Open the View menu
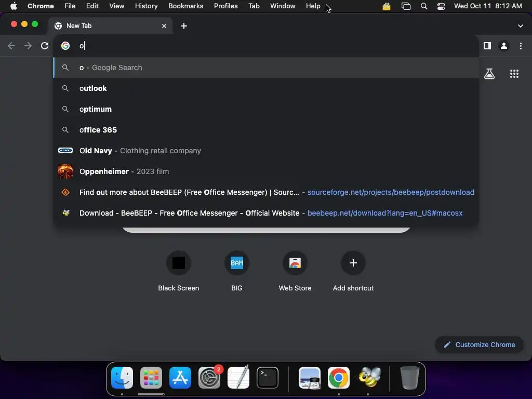The image size is (532, 399). point(117,6)
